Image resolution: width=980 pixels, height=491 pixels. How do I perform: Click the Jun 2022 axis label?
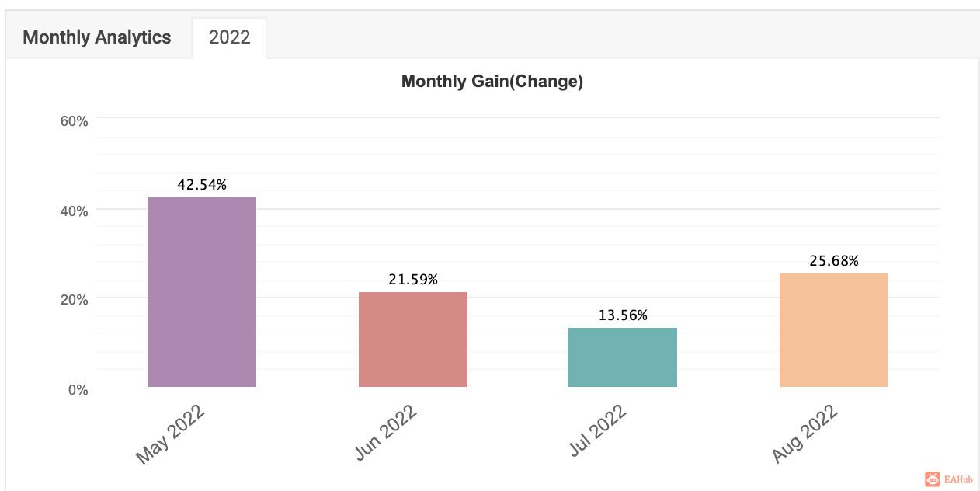[x=386, y=433]
